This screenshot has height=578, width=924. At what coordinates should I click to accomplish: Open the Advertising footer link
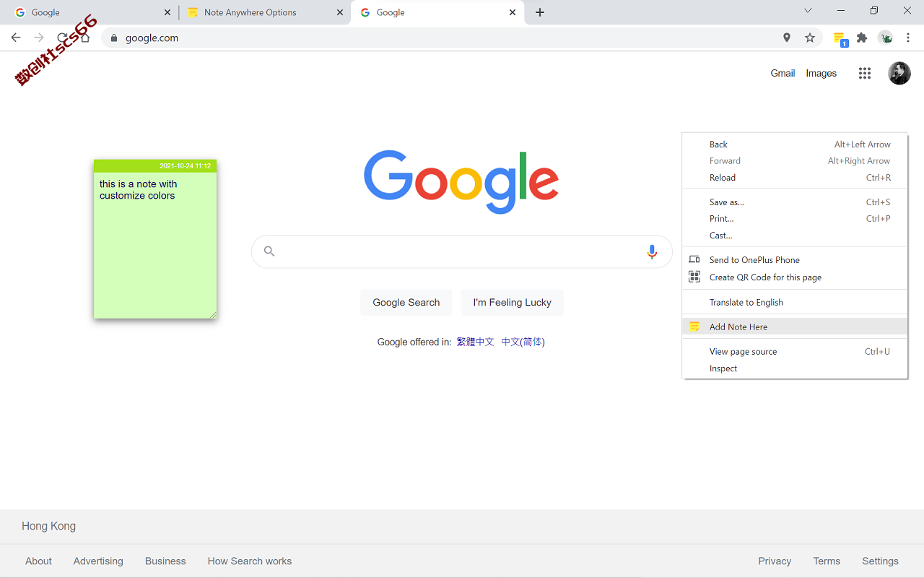(98, 561)
